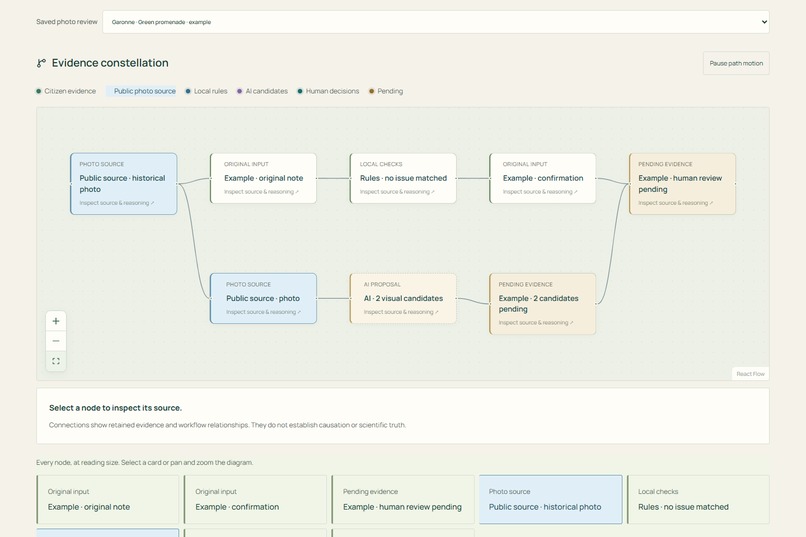Click the Citizen evidence green color dot
The width and height of the screenshot is (806, 537).
click(x=39, y=91)
